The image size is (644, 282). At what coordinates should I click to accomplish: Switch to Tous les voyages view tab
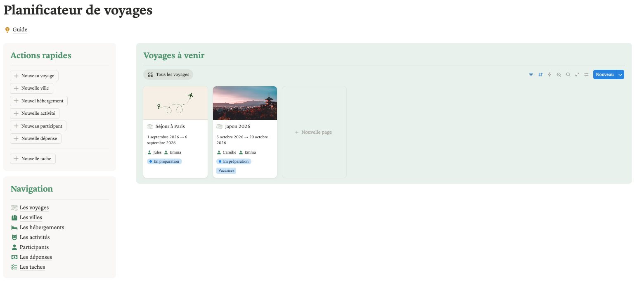coord(168,75)
